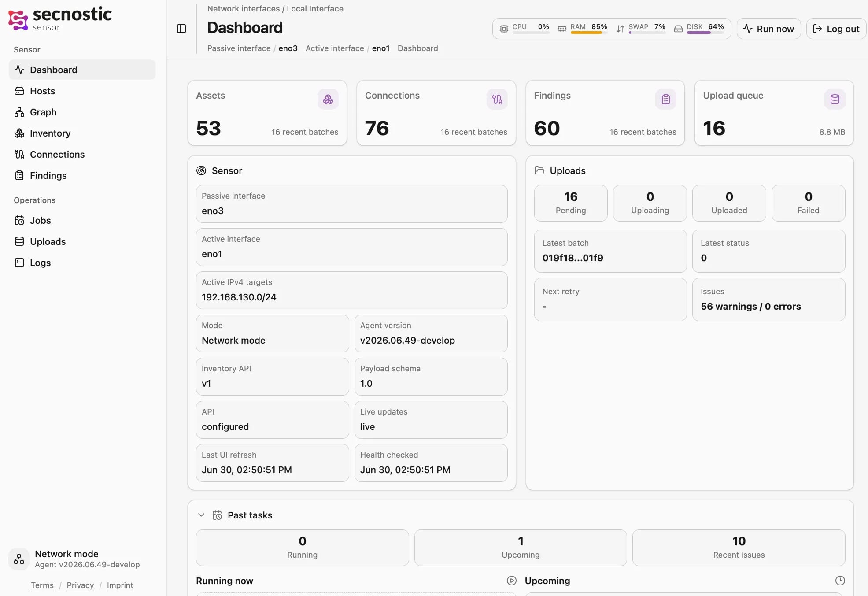Click the 16 Pending uploads tile

(x=571, y=203)
